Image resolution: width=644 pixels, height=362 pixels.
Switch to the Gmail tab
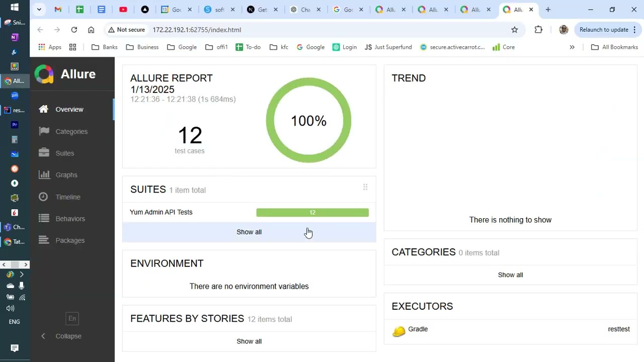click(58, 10)
